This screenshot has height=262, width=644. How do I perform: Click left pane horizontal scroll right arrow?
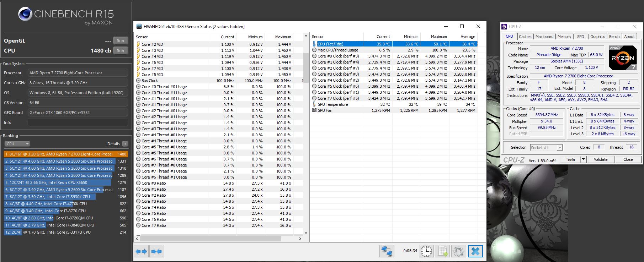300,239
